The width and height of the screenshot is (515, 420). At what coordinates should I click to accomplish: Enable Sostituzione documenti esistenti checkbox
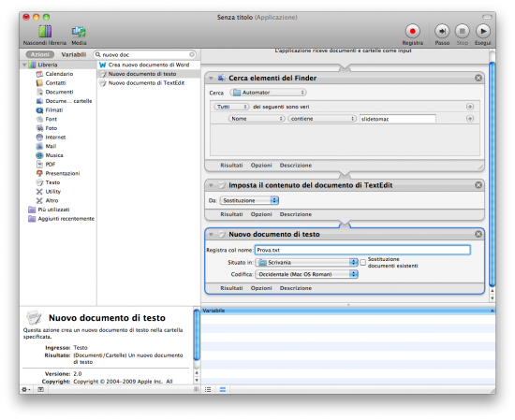(363, 263)
